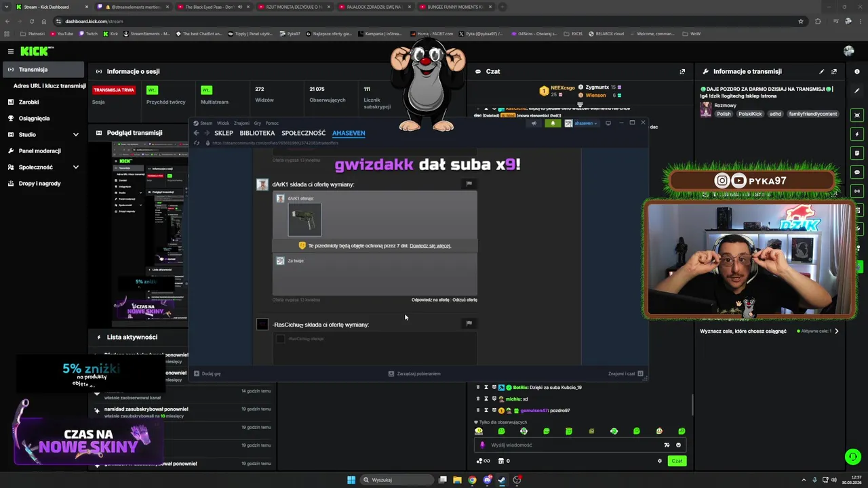Open the Znajomi menu in Steam
Image resolution: width=868 pixels, height=488 pixels.
(241, 123)
